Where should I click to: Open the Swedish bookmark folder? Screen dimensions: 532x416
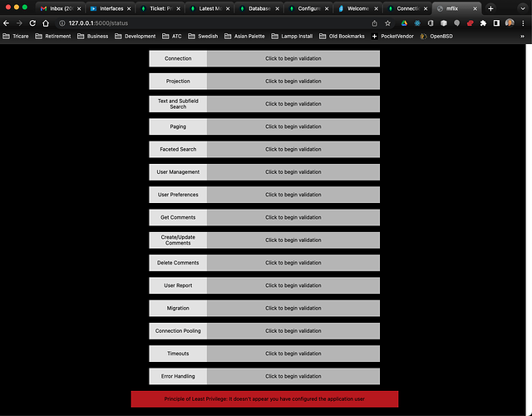coord(203,37)
